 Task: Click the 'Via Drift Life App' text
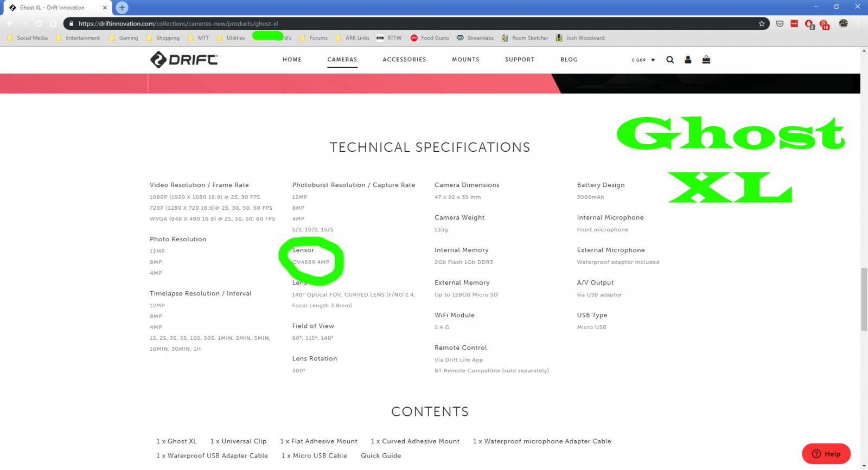tap(458, 360)
